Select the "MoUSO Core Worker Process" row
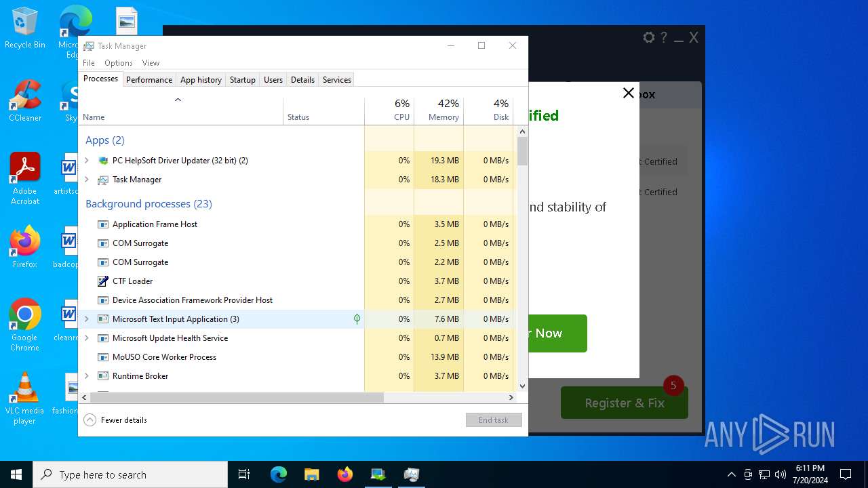 click(x=298, y=357)
